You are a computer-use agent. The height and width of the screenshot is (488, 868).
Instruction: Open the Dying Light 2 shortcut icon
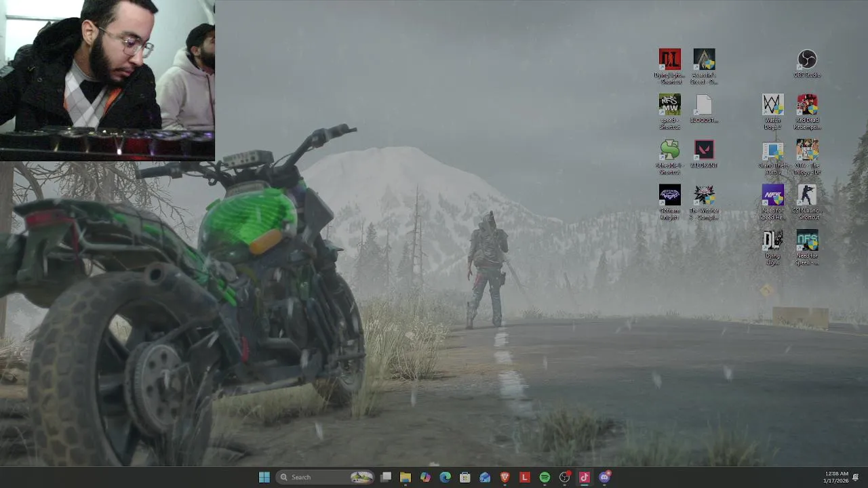click(x=669, y=66)
